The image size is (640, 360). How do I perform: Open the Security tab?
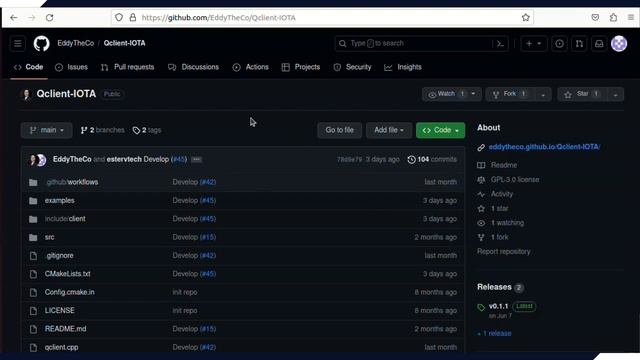[x=353, y=67]
